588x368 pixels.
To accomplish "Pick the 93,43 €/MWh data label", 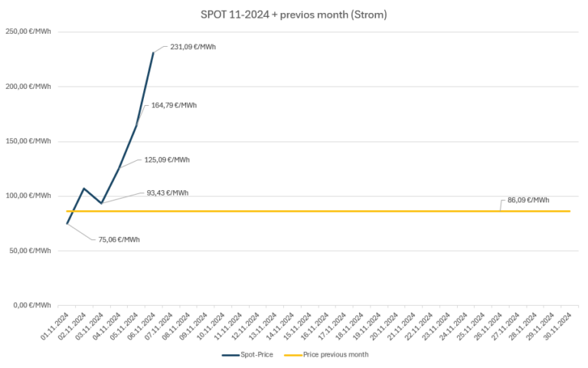I will point(167,193).
